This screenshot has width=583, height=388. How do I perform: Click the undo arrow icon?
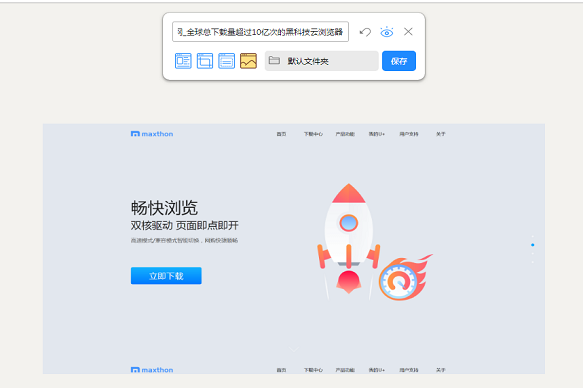tap(365, 32)
